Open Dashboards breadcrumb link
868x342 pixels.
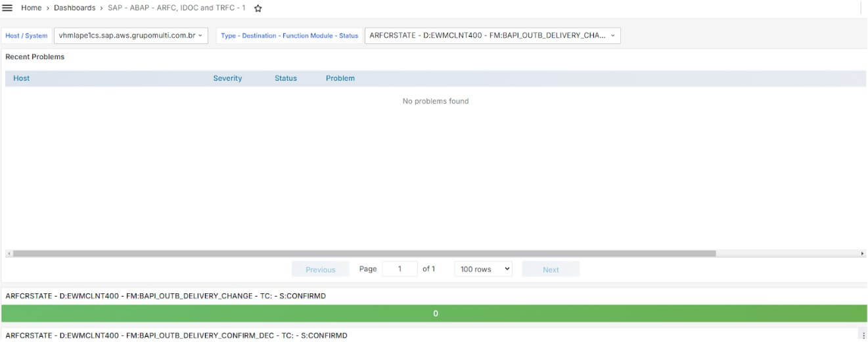tap(74, 8)
